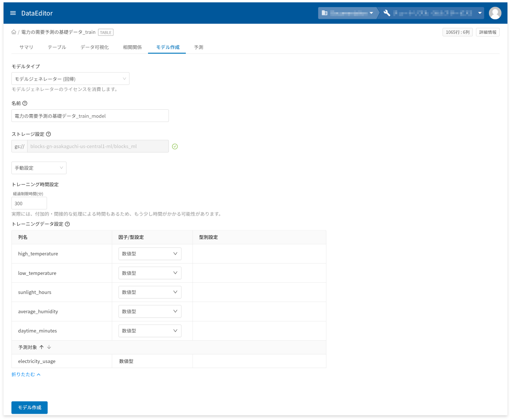Click the sunlight_hours column name
511x420 pixels.
click(35, 292)
